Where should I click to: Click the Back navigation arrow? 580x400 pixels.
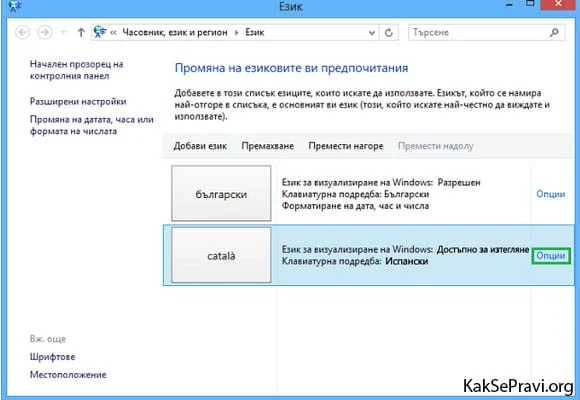click(x=23, y=33)
